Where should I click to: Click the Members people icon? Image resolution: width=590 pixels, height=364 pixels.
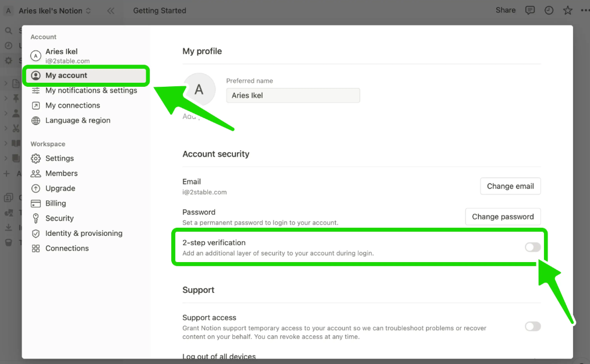pyautogui.click(x=36, y=174)
